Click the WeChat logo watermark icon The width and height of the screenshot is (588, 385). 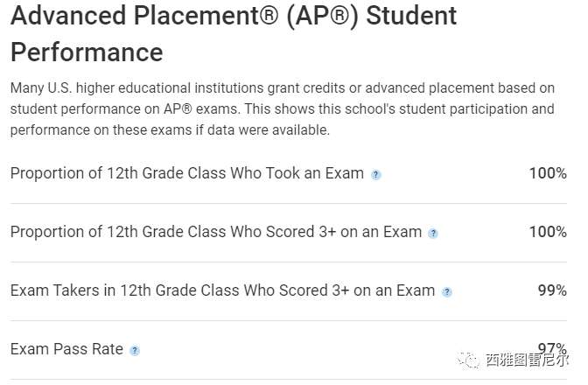point(472,360)
